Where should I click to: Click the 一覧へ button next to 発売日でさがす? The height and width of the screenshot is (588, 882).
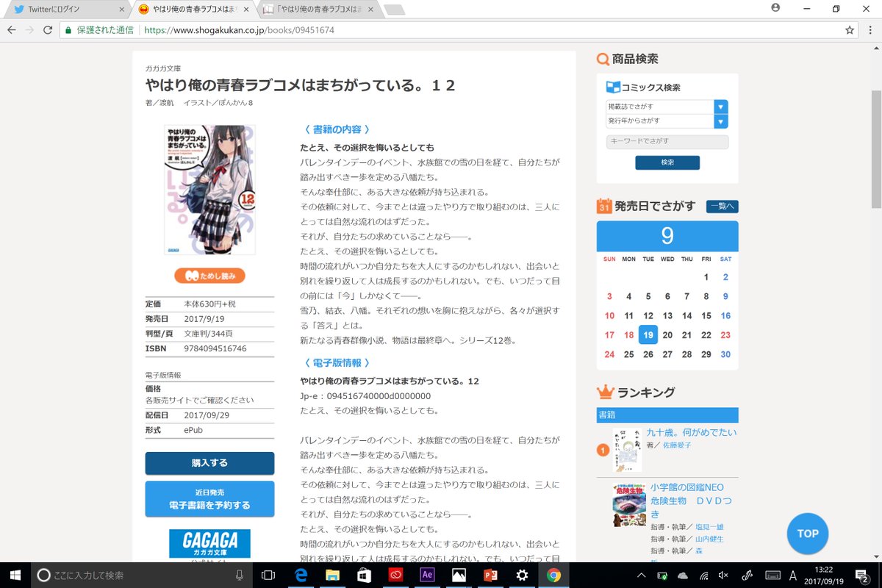(x=722, y=207)
